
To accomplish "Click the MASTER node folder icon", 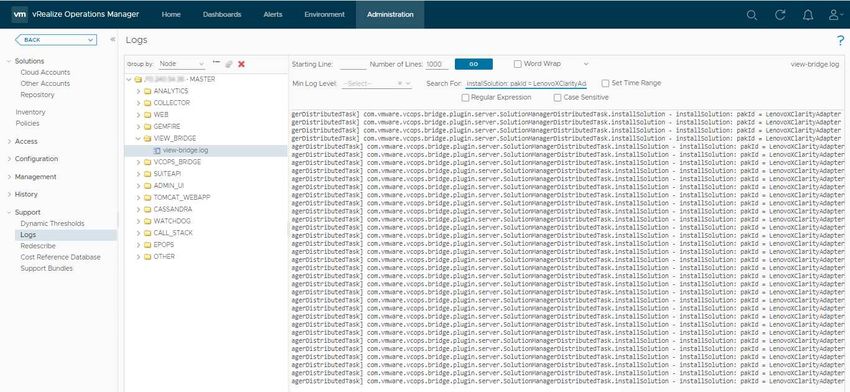I will tap(138, 79).
